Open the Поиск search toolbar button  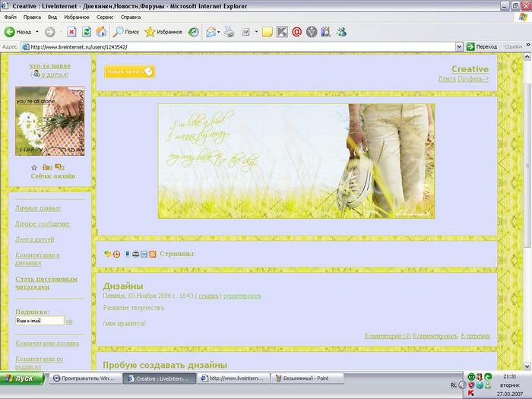126,32
